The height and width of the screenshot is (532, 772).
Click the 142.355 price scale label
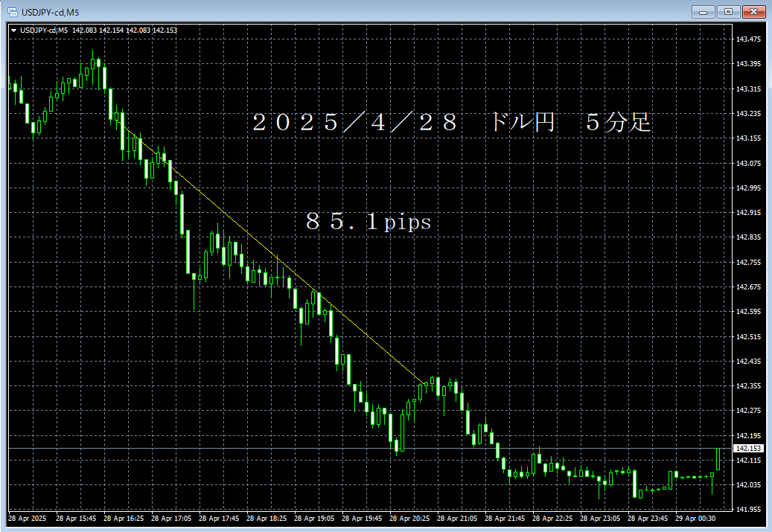pos(748,386)
